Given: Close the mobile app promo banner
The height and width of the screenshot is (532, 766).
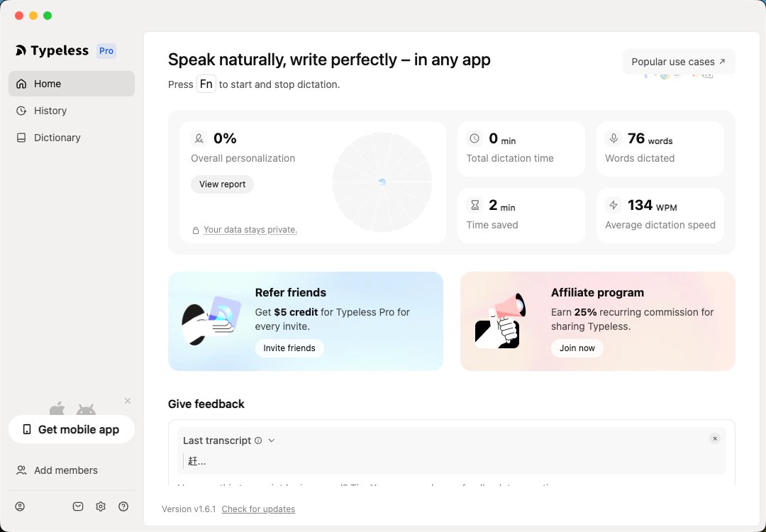Looking at the screenshot, I should (x=128, y=401).
